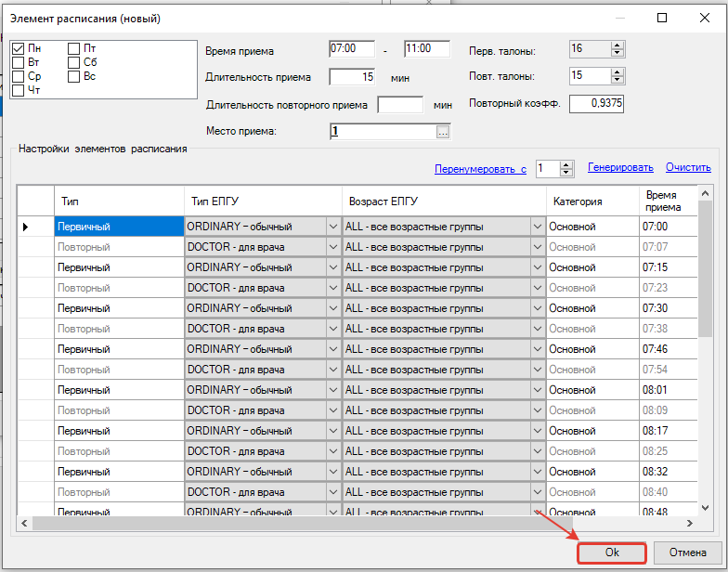Maximize the Элемент расписания window
Viewport: 728px width, 572px height.
[x=662, y=19]
